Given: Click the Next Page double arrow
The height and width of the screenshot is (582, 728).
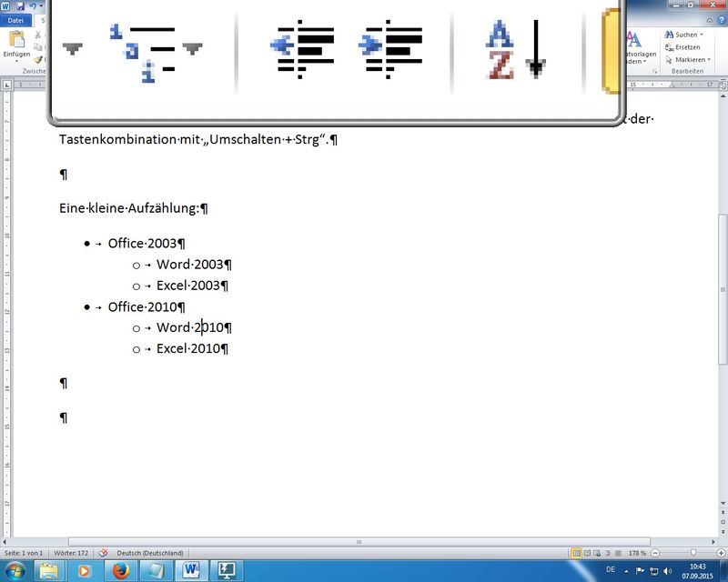Looking at the screenshot, I should click(723, 532).
